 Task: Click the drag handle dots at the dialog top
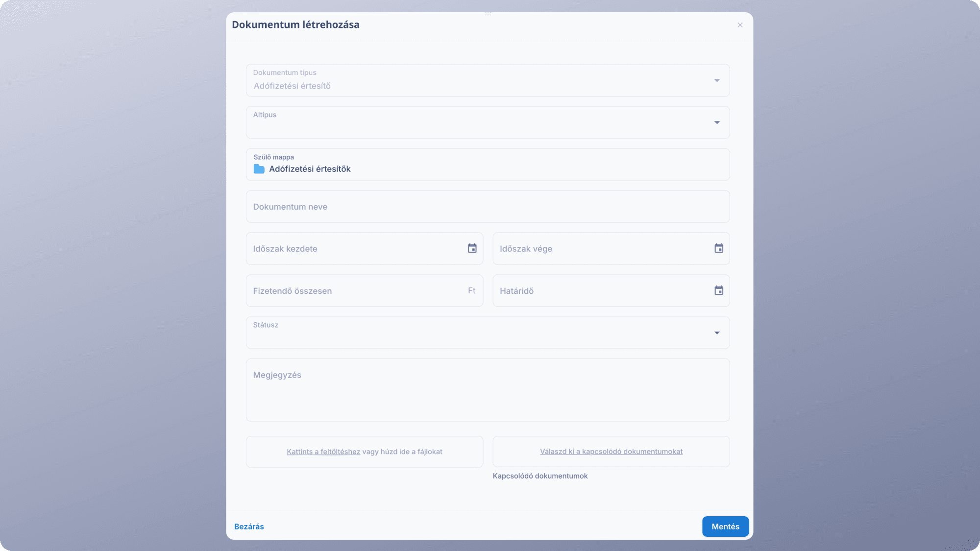pyautogui.click(x=488, y=14)
